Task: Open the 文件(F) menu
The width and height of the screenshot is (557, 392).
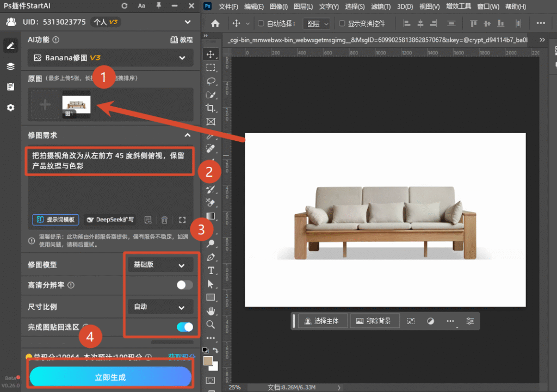Action: [228, 7]
